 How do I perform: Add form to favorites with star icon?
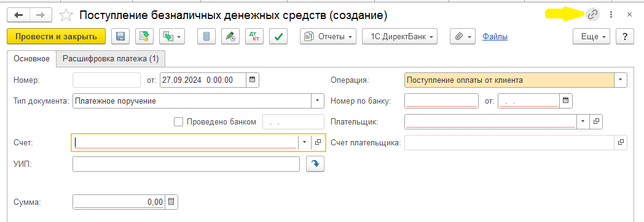pos(65,15)
